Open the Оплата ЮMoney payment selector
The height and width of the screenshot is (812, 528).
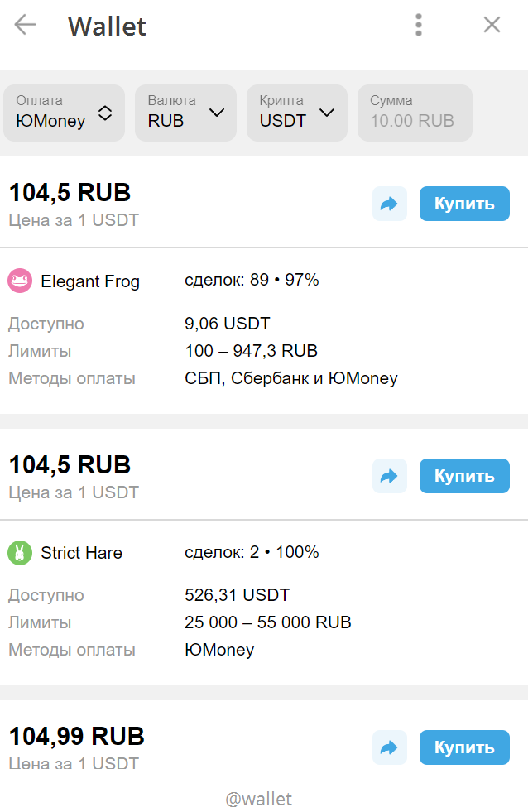tap(65, 113)
